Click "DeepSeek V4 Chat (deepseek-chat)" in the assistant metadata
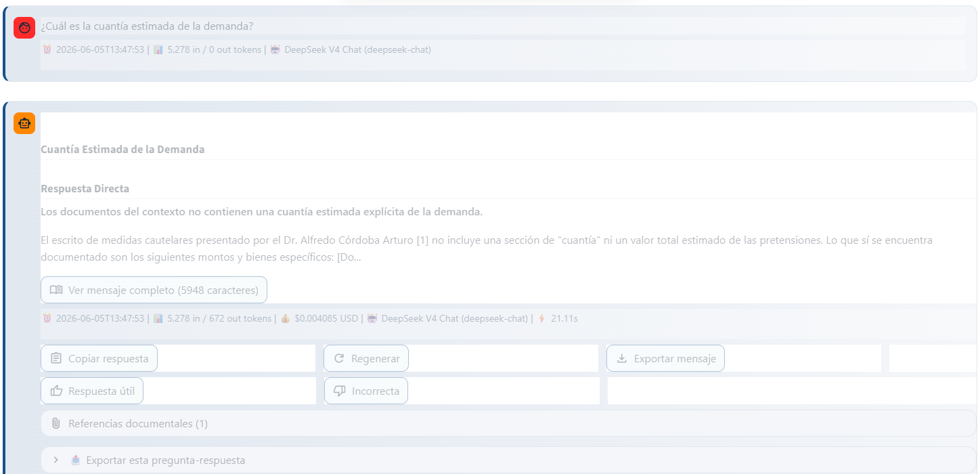Viewport: 980px width, 474px height. [455, 318]
